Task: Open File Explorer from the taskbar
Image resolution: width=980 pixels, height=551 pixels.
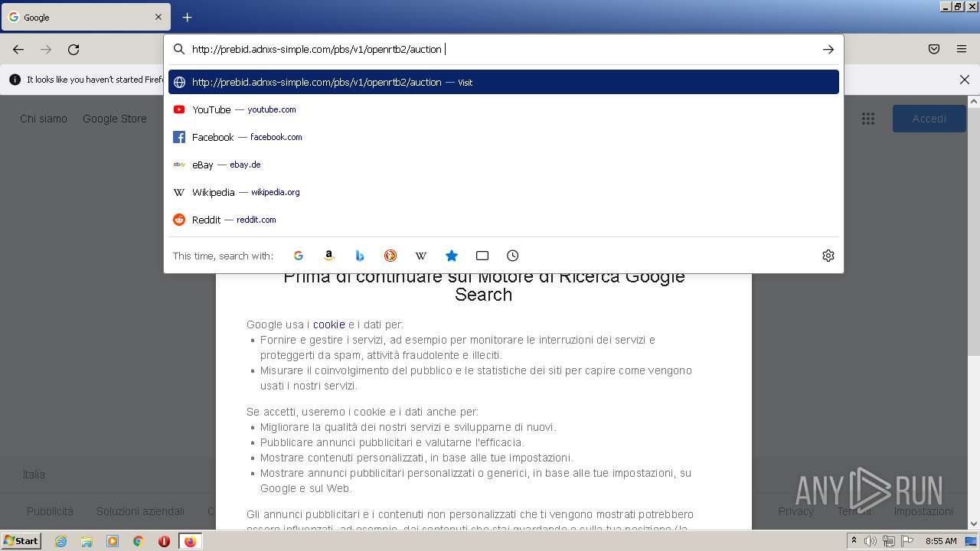Action: [87, 541]
